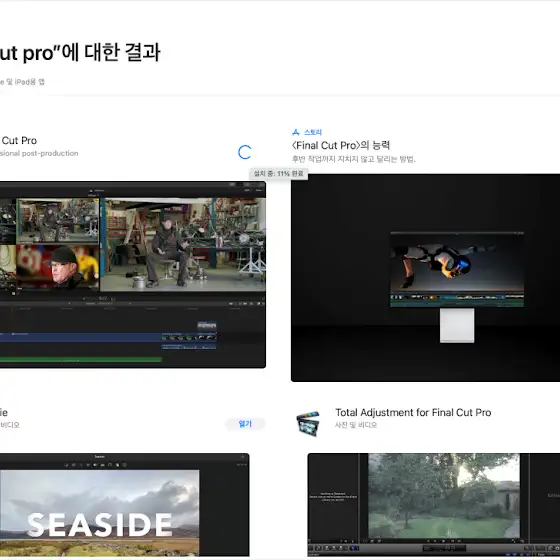The width and height of the screenshot is (560, 560).
Task: Open the 스토리 story link
Action: 313,132
